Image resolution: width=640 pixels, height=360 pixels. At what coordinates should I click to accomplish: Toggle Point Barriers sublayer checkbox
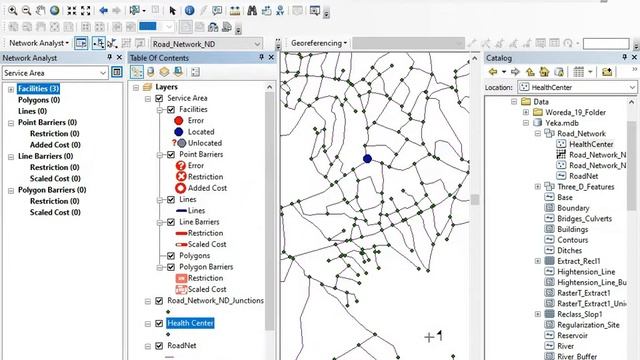click(x=171, y=155)
